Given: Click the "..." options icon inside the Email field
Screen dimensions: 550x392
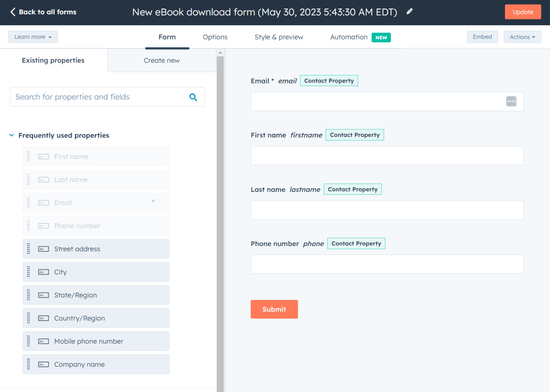Looking at the screenshot, I should click(x=511, y=101).
